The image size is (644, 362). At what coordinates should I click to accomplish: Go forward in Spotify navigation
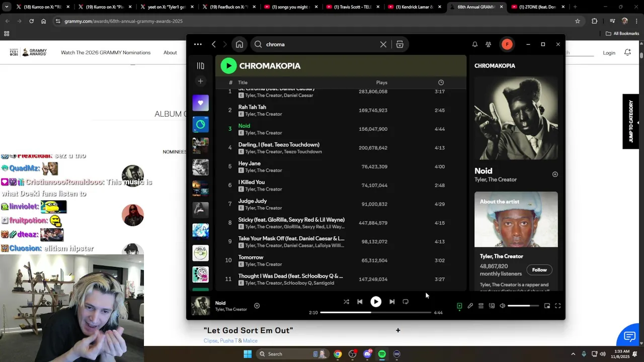[225, 44]
